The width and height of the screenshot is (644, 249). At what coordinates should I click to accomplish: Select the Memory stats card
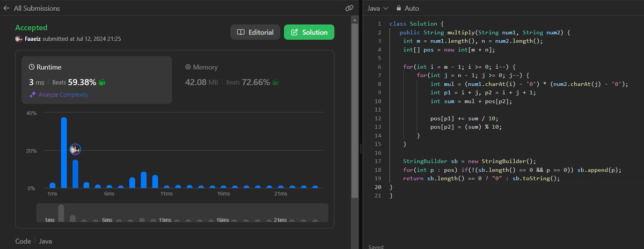tap(252, 80)
